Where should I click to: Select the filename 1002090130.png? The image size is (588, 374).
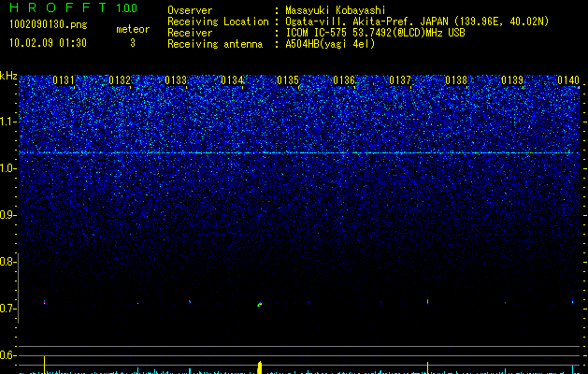coord(48,24)
